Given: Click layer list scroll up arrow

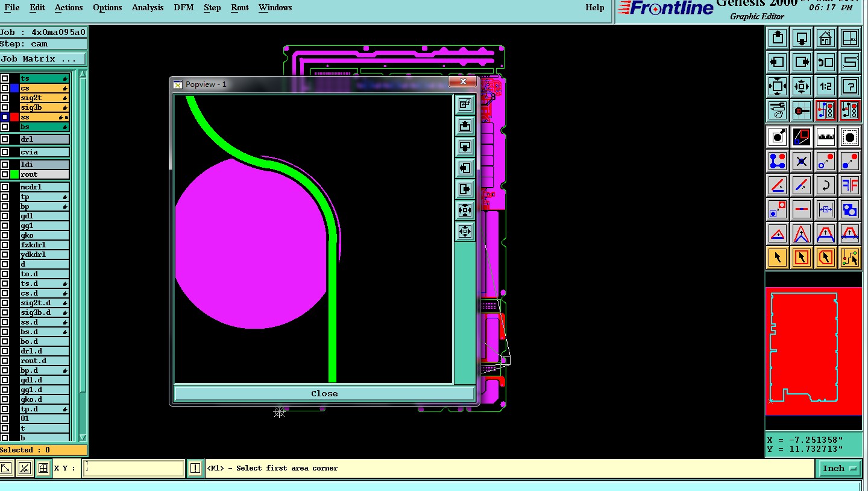Looking at the screenshot, I should click(83, 75).
